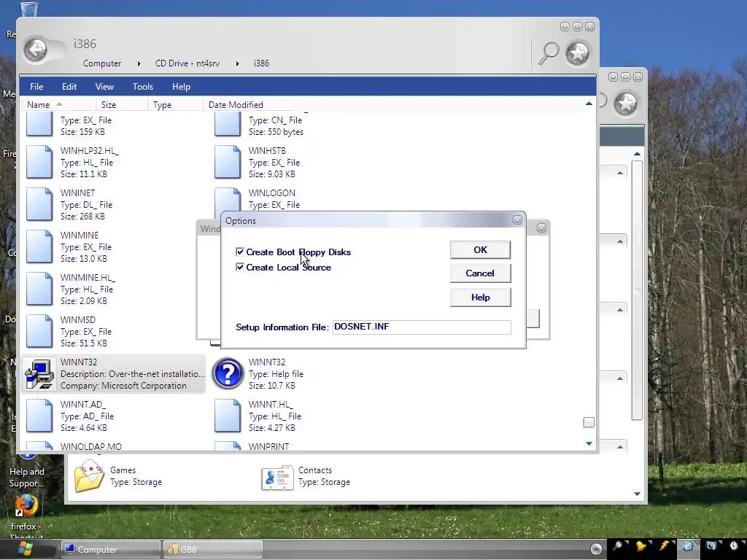Switch to the Computer taskbar button
This screenshot has height=560, width=747.
[x=111, y=550]
